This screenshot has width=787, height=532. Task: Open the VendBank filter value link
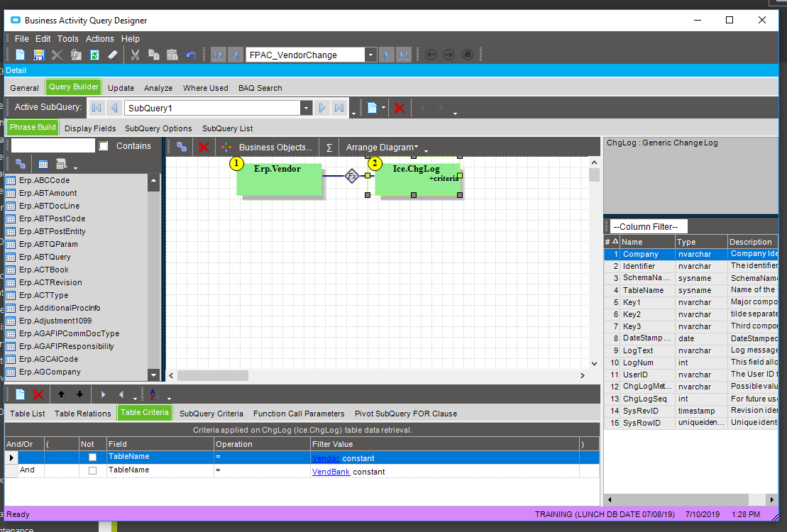tap(331, 471)
